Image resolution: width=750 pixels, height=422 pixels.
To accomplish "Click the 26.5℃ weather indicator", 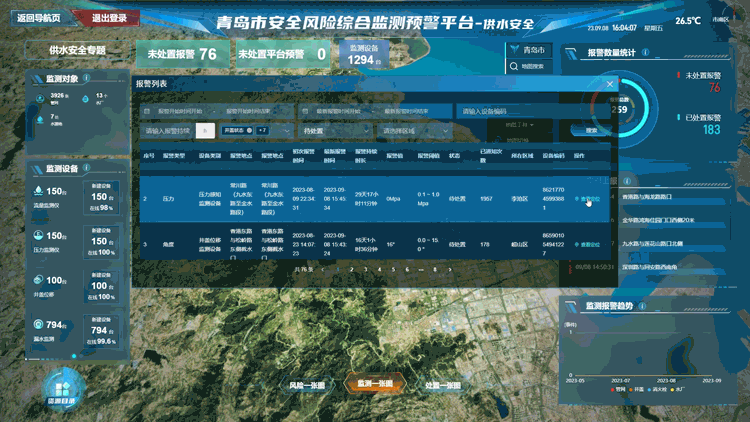I will [x=688, y=21].
